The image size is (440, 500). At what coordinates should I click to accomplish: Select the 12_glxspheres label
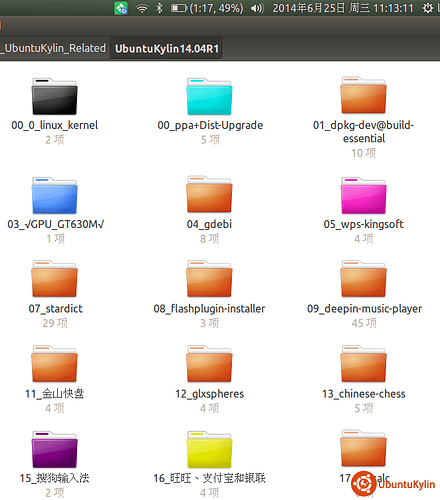(x=210, y=394)
